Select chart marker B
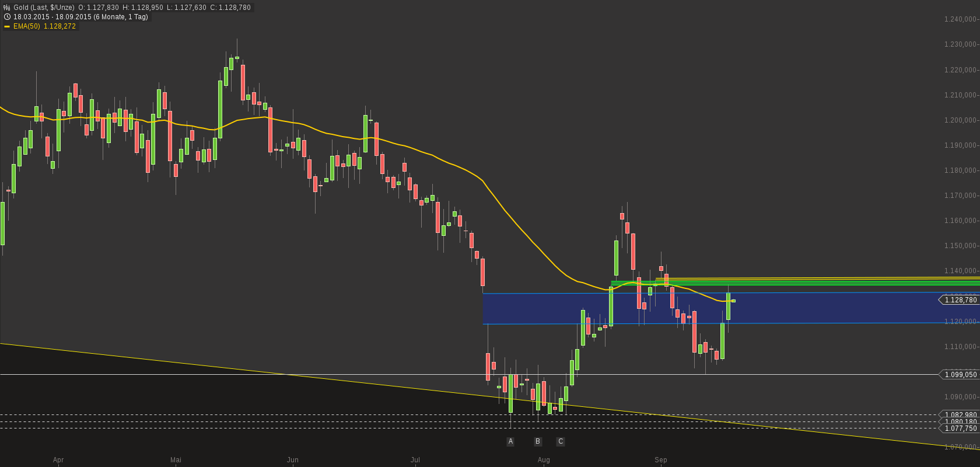The height and width of the screenshot is (467, 980). tap(538, 441)
